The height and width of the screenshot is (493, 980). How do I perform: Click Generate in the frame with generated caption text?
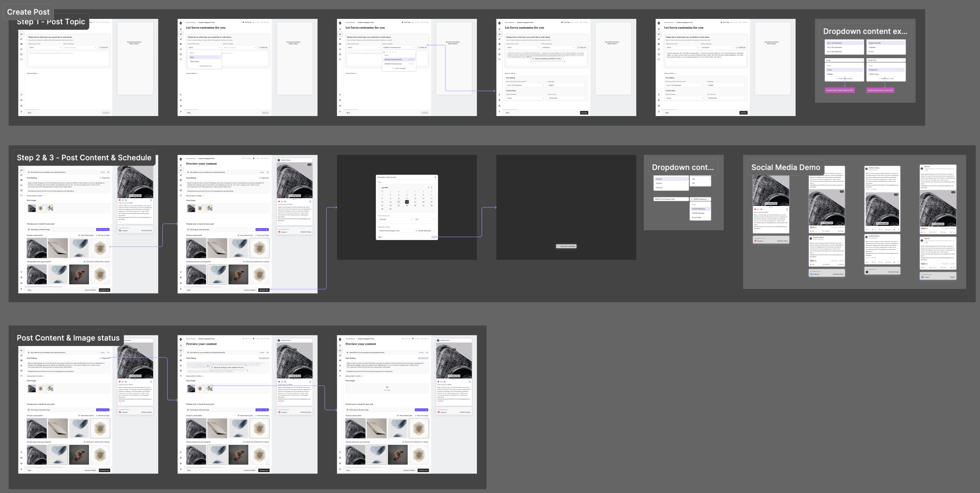click(743, 113)
